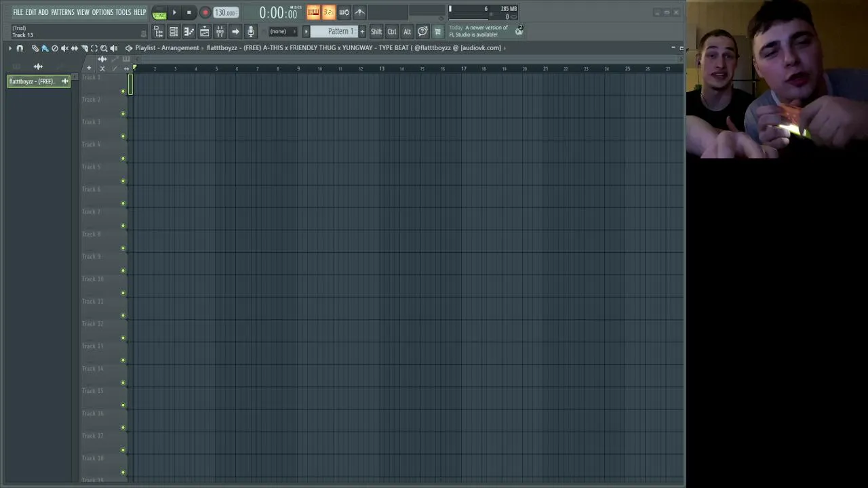The width and height of the screenshot is (868, 488).
Task: Select the Slip tool
Action: (75, 48)
